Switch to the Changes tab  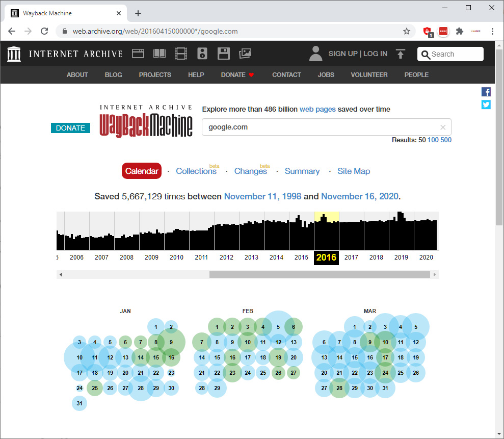pos(250,171)
